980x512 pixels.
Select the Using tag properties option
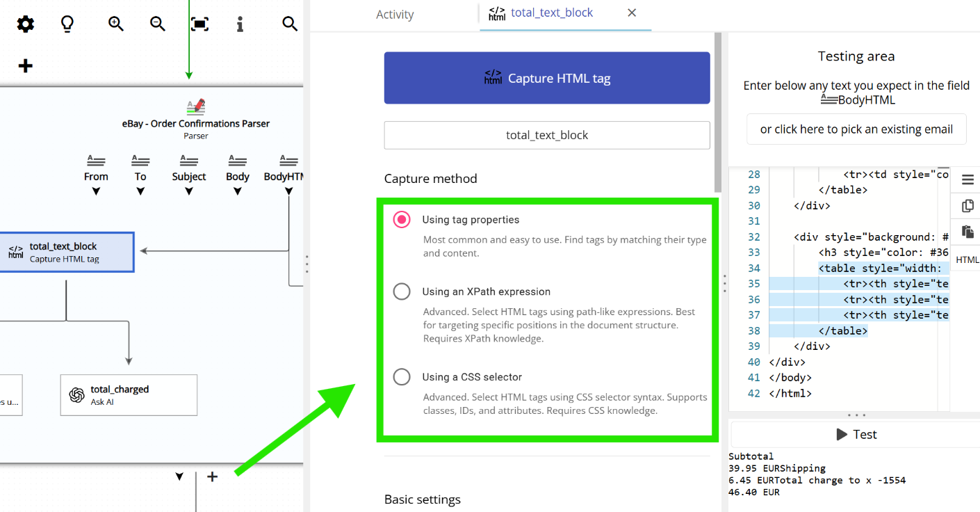coord(402,219)
